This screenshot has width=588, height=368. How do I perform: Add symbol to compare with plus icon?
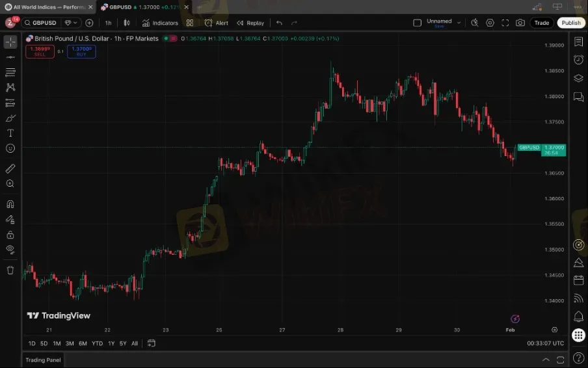(x=89, y=23)
